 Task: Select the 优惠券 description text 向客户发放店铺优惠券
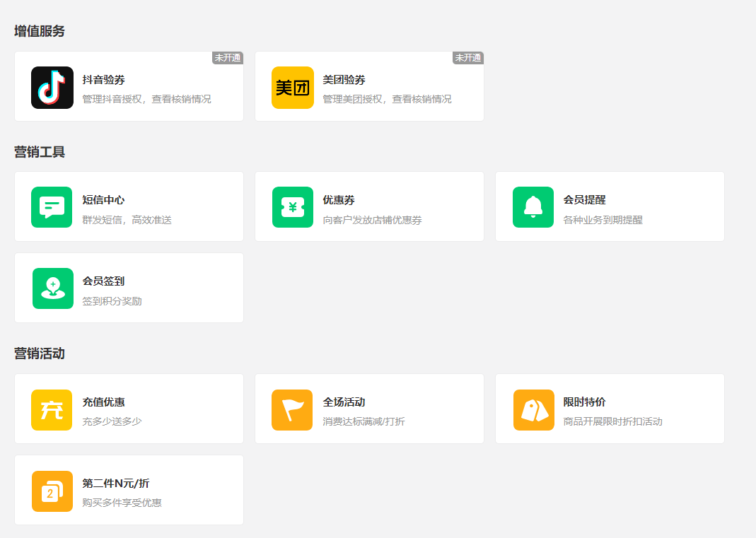(372, 220)
